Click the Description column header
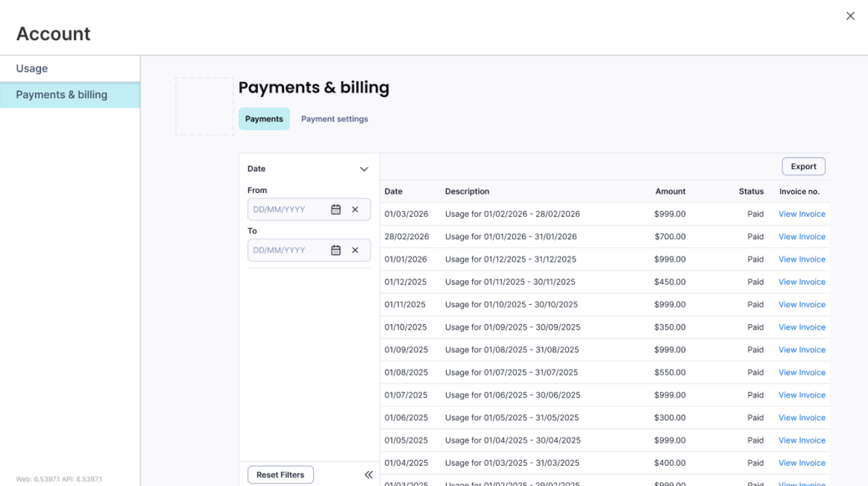The image size is (868, 486). click(467, 192)
